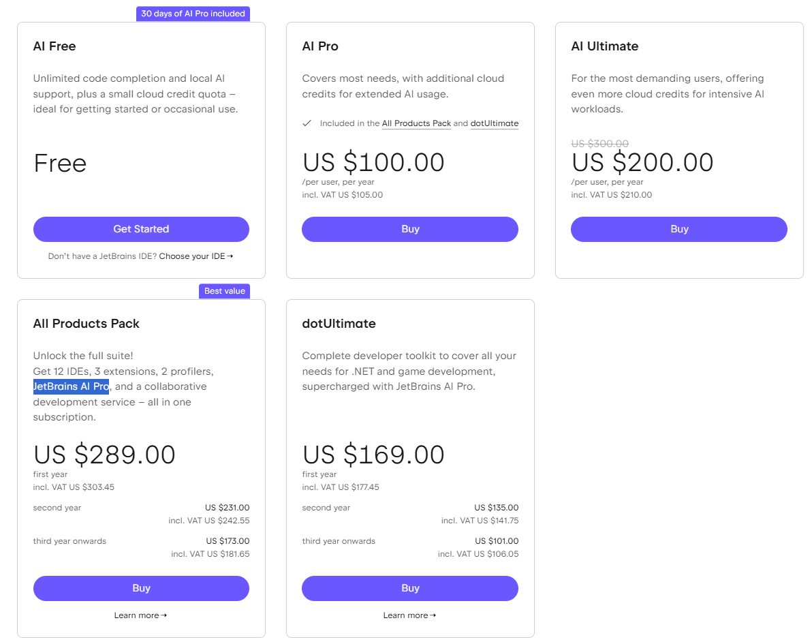Screen dimensions: 812x644
Task: Click the US $100.00 AI Pro price
Action: point(373,163)
